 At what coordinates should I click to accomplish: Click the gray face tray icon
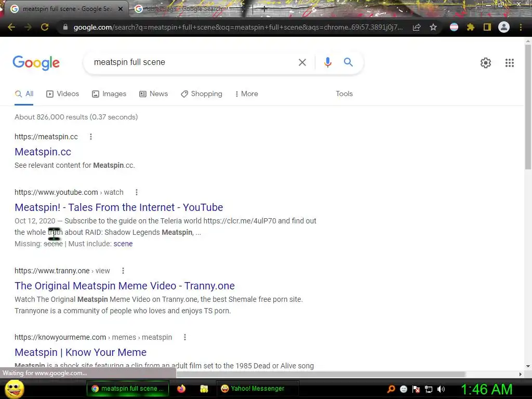coord(404,389)
